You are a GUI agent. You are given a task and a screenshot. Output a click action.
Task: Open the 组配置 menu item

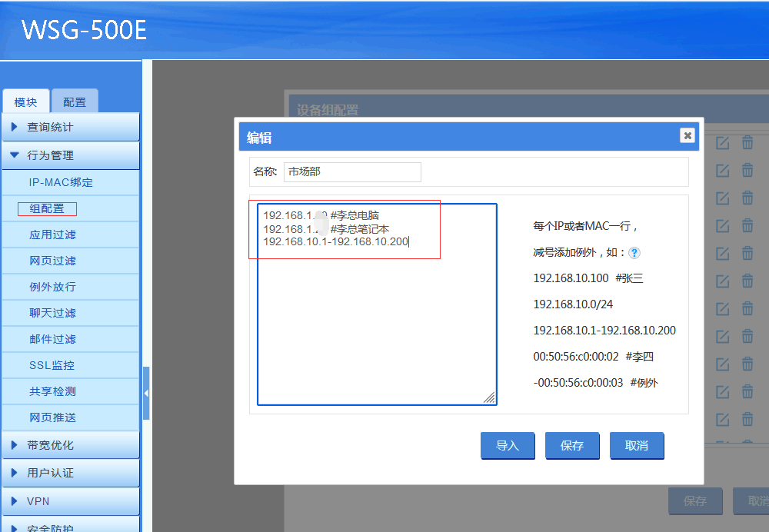click(x=47, y=208)
